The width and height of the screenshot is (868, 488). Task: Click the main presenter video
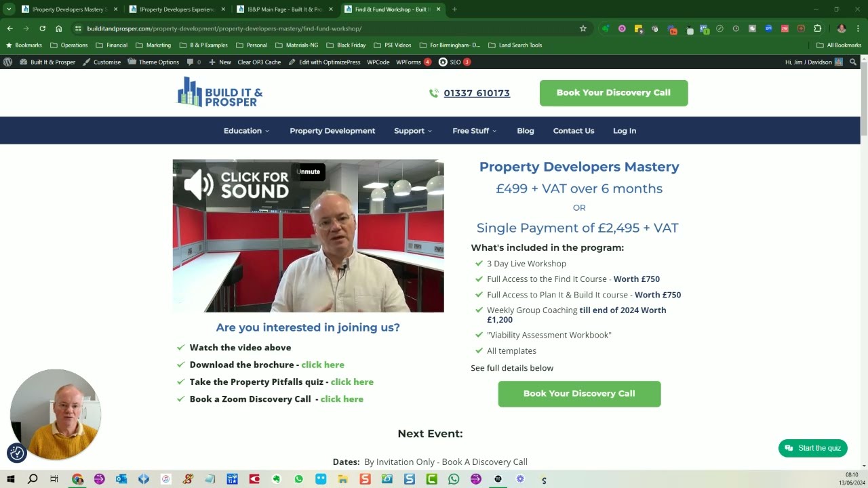coord(309,236)
